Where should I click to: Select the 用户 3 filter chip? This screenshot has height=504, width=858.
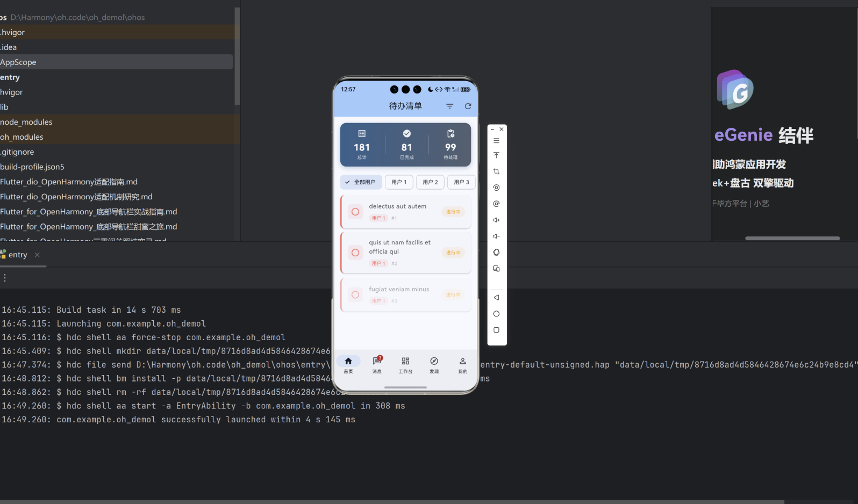[461, 182]
